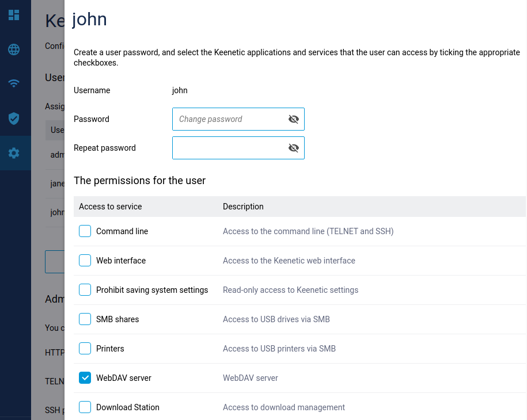Click the Change password input field

click(x=230, y=119)
